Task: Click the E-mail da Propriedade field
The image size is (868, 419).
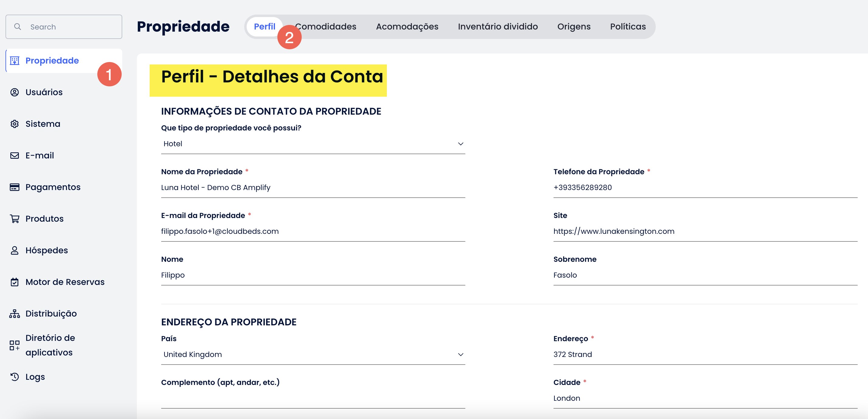Action: pos(313,231)
